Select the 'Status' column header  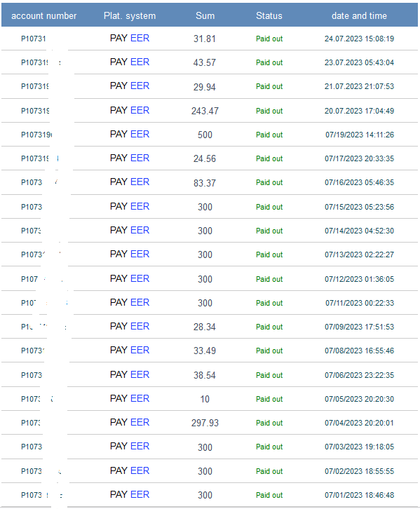point(269,15)
